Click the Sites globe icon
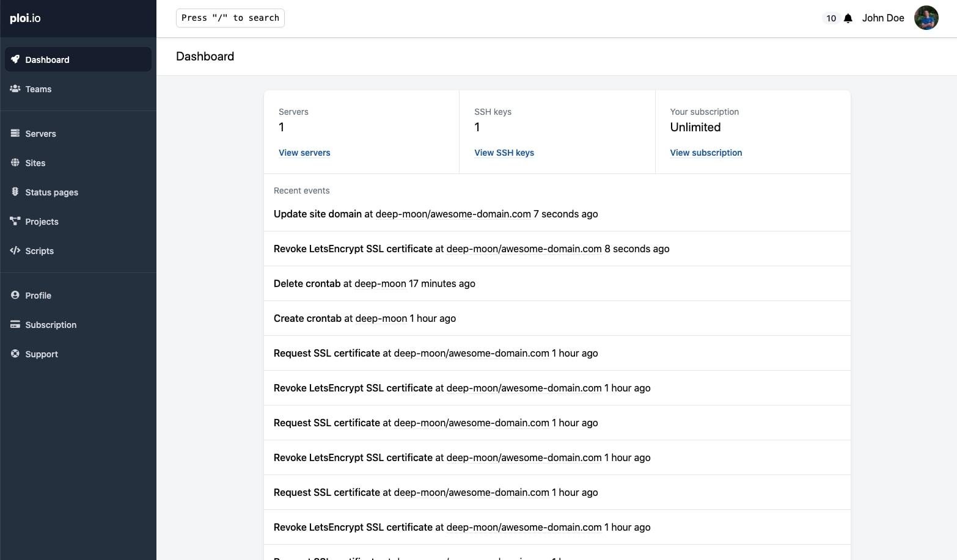957x560 pixels. (15, 162)
